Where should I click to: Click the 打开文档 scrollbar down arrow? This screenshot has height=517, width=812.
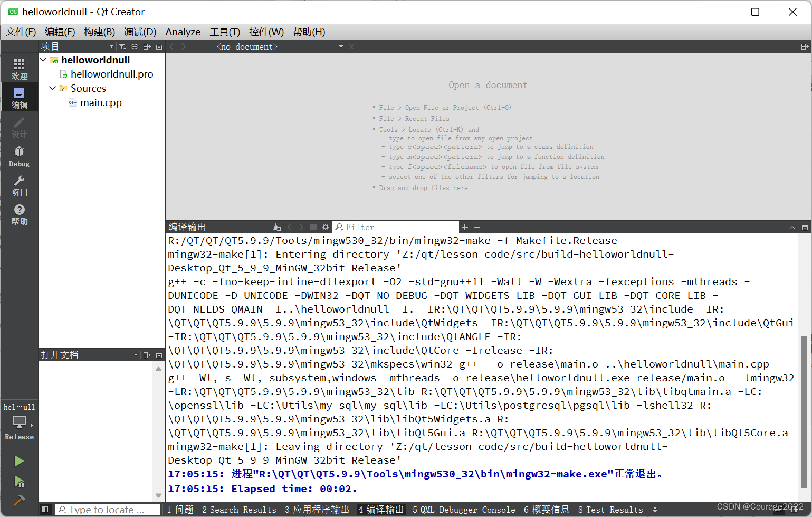click(x=158, y=495)
